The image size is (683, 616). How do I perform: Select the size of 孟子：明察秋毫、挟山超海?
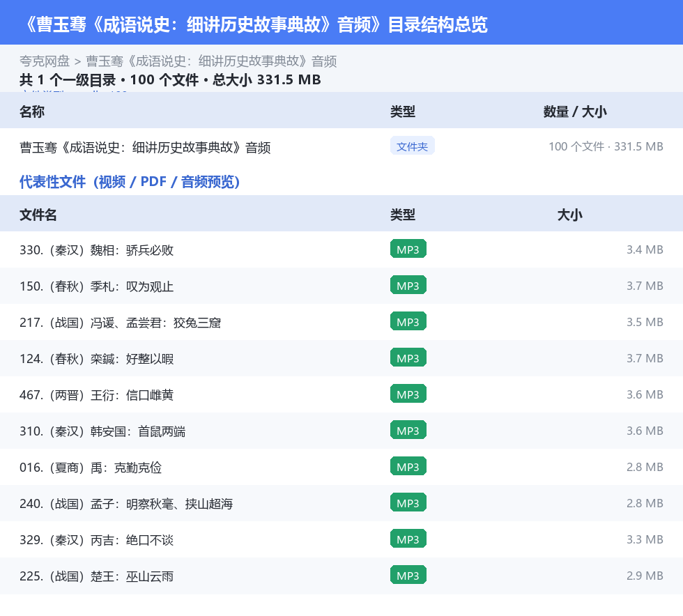click(645, 502)
